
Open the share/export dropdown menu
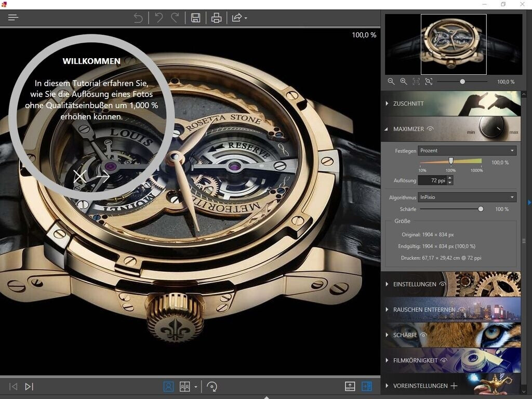click(239, 18)
